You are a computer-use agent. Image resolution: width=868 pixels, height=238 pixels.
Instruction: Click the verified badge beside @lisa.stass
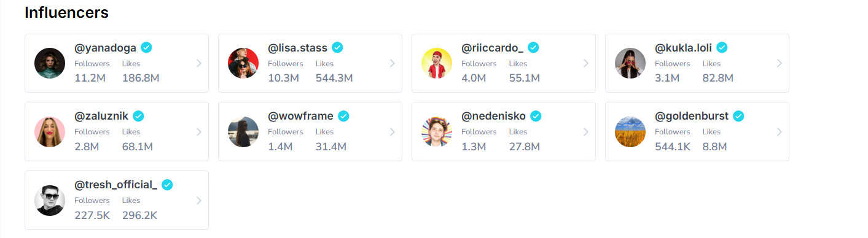337,47
